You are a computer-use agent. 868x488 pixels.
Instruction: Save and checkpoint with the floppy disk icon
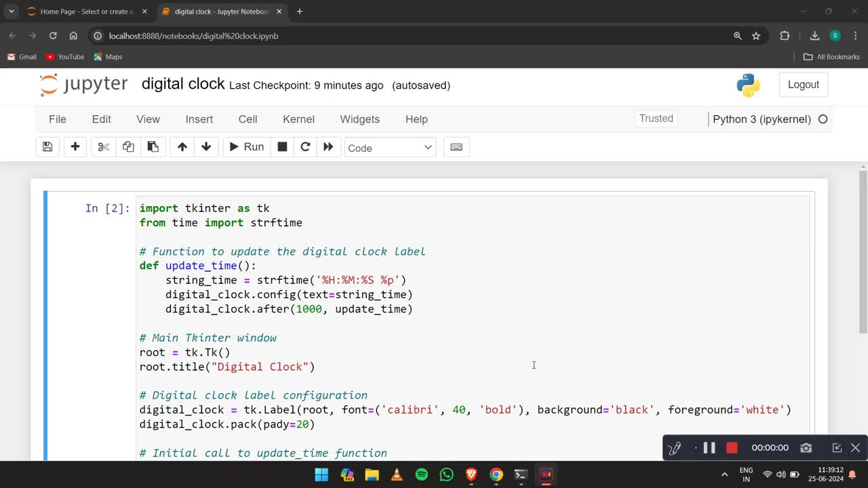pos(47,147)
